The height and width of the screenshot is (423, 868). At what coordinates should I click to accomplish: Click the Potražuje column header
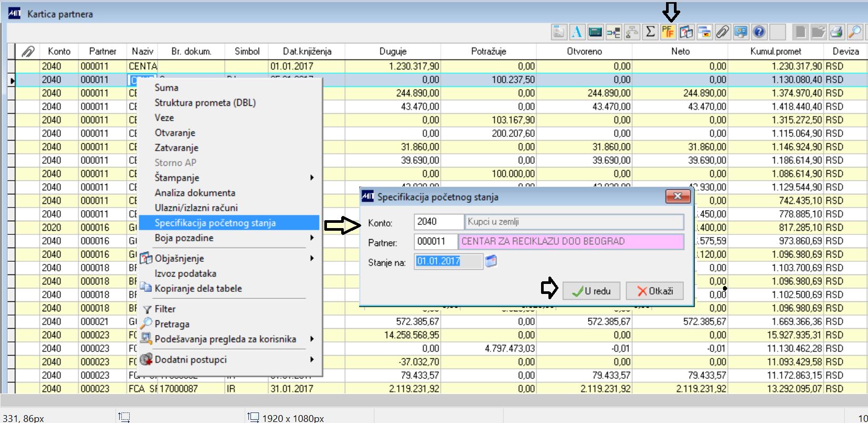pos(488,52)
